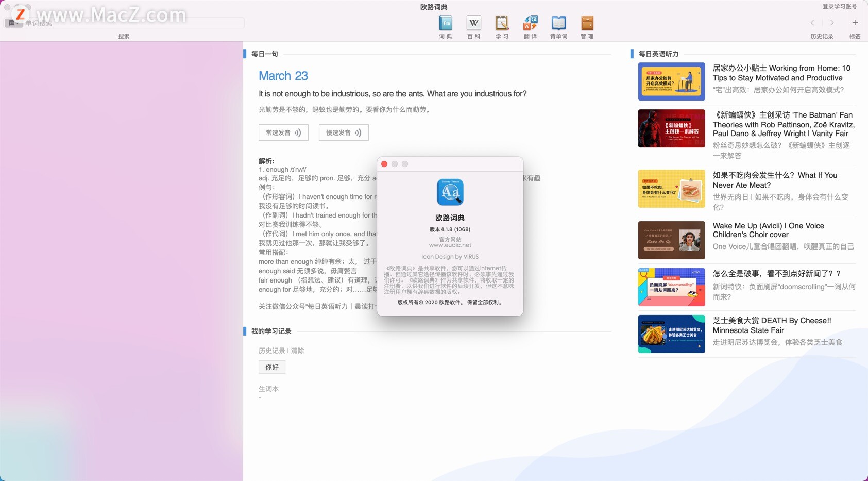Open the Wake Me Up choir thumbnail

(x=671, y=240)
